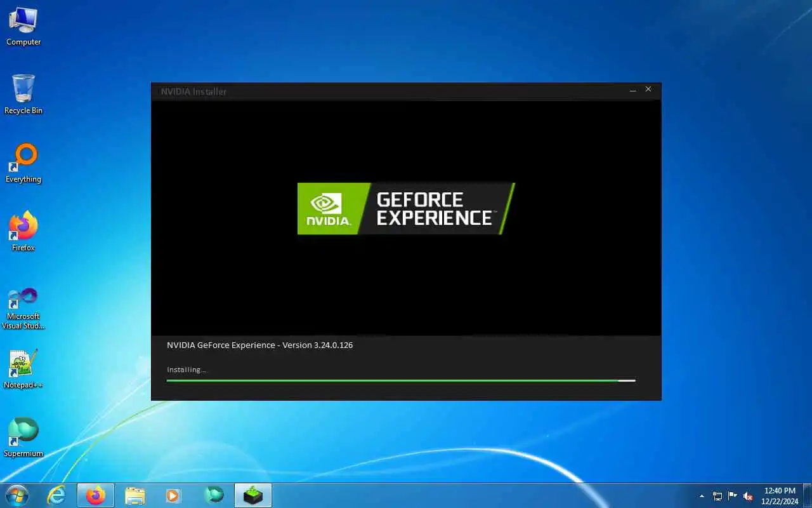Open the media player taskbar icon
This screenshot has height=508, width=812.
pyautogui.click(x=174, y=495)
